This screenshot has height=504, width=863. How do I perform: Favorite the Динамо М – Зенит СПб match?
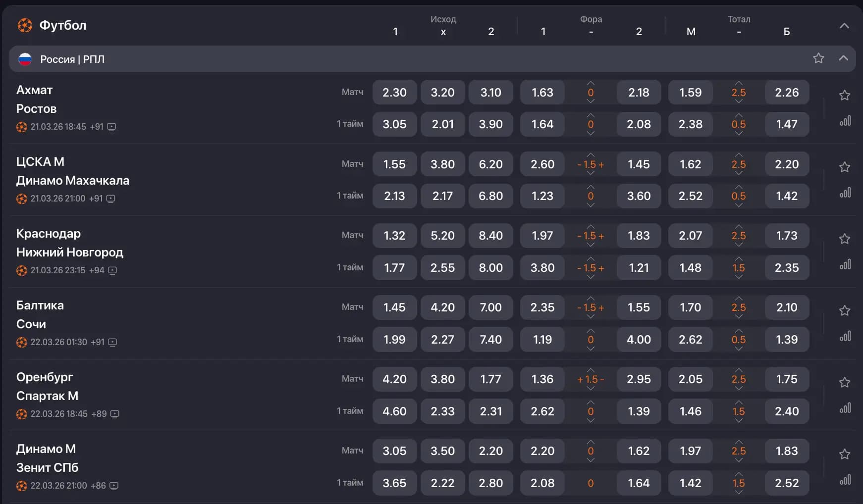(x=845, y=454)
